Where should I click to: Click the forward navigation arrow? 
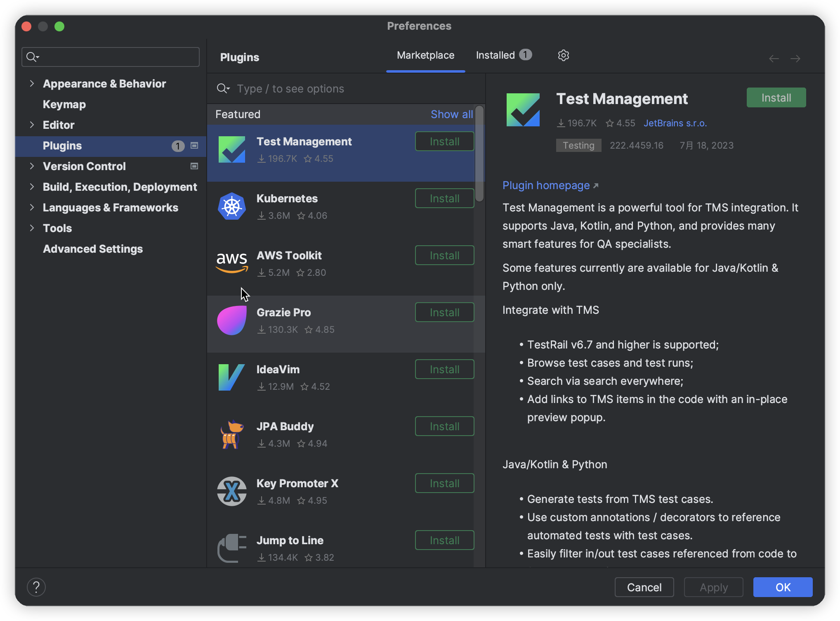[x=795, y=59]
